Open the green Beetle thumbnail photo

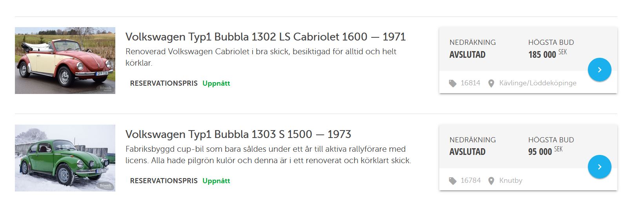65,158
